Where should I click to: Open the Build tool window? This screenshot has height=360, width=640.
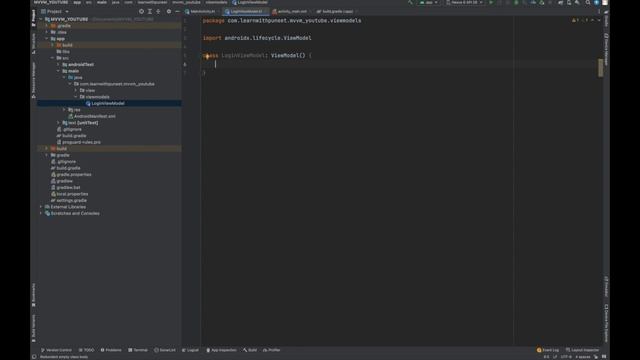coord(250,350)
